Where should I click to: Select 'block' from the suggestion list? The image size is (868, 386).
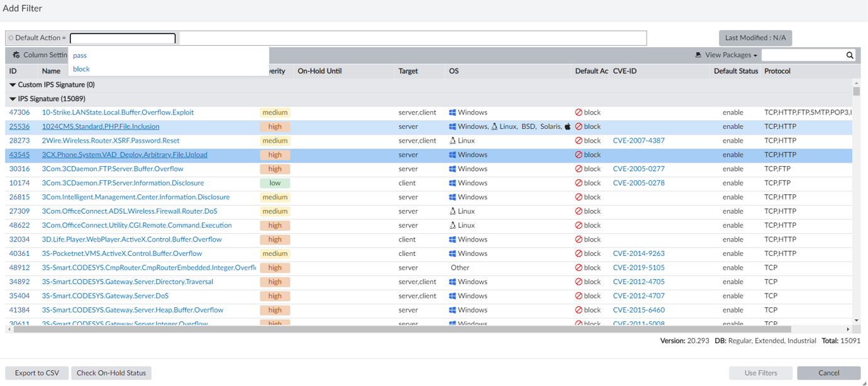(81, 69)
